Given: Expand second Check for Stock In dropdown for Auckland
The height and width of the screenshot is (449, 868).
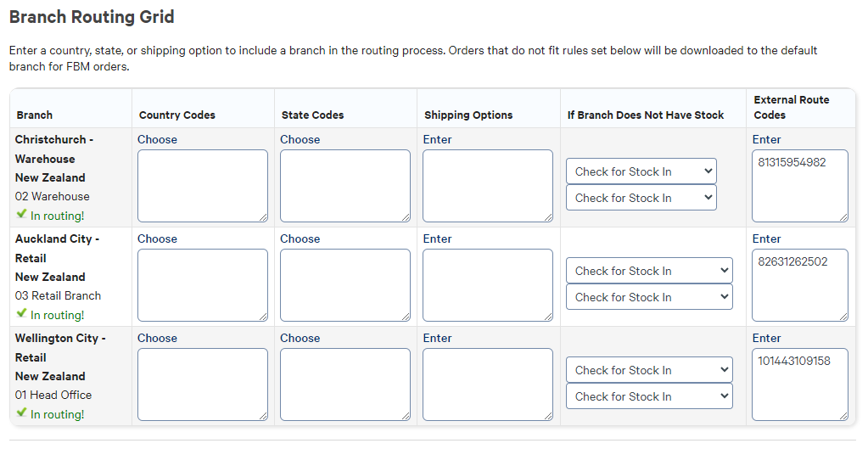Looking at the screenshot, I should point(649,297).
